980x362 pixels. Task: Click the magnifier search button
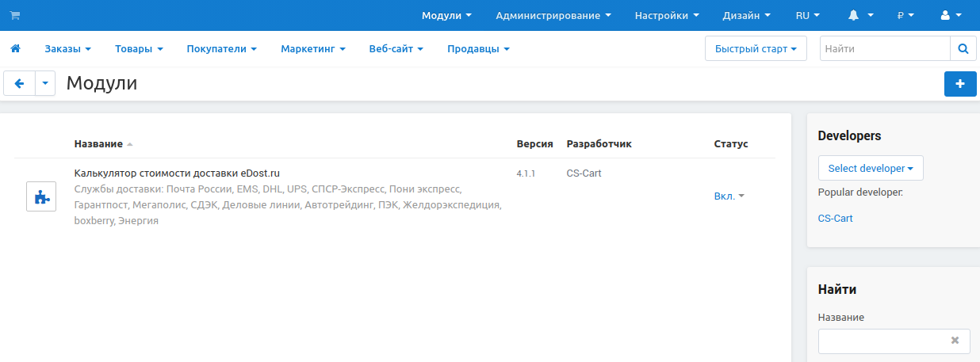pyautogui.click(x=963, y=49)
